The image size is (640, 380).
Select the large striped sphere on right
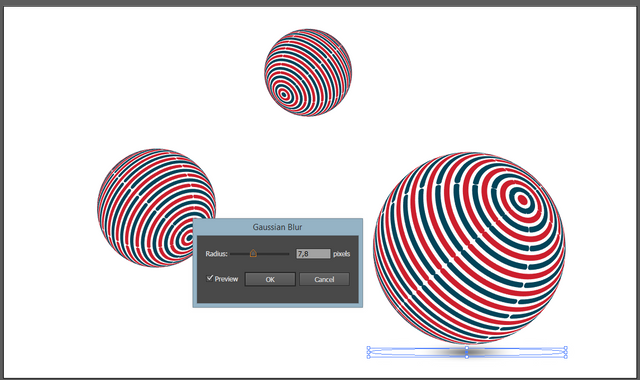(x=469, y=248)
